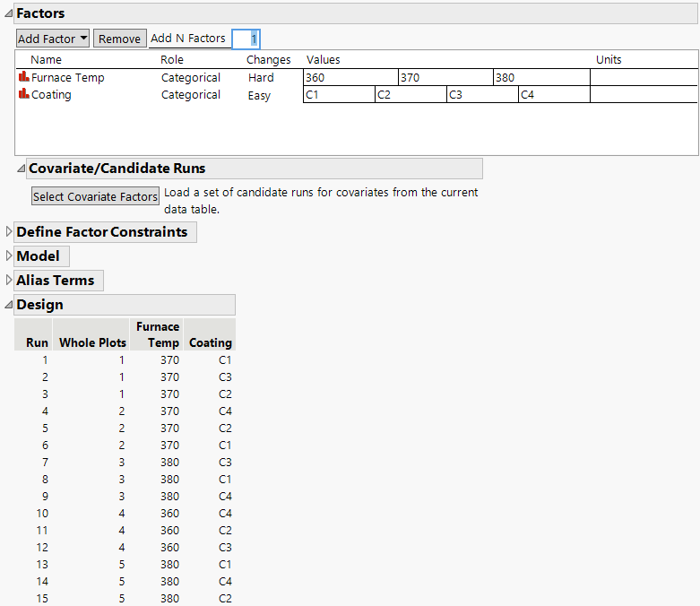The height and width of the screenshot is (606, 700).
Task: Select the Coating factor name
Action: [x=51, y=95]
